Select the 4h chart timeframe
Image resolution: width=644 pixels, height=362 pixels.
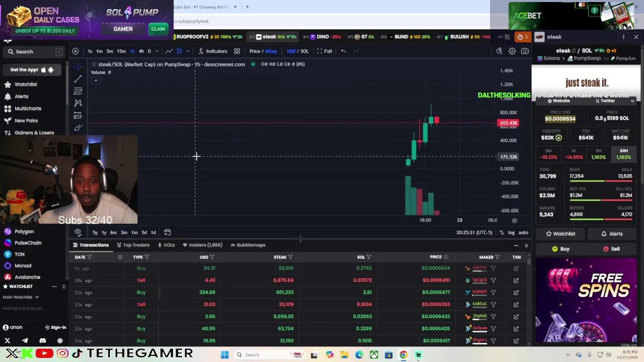(x=141, y=51)
